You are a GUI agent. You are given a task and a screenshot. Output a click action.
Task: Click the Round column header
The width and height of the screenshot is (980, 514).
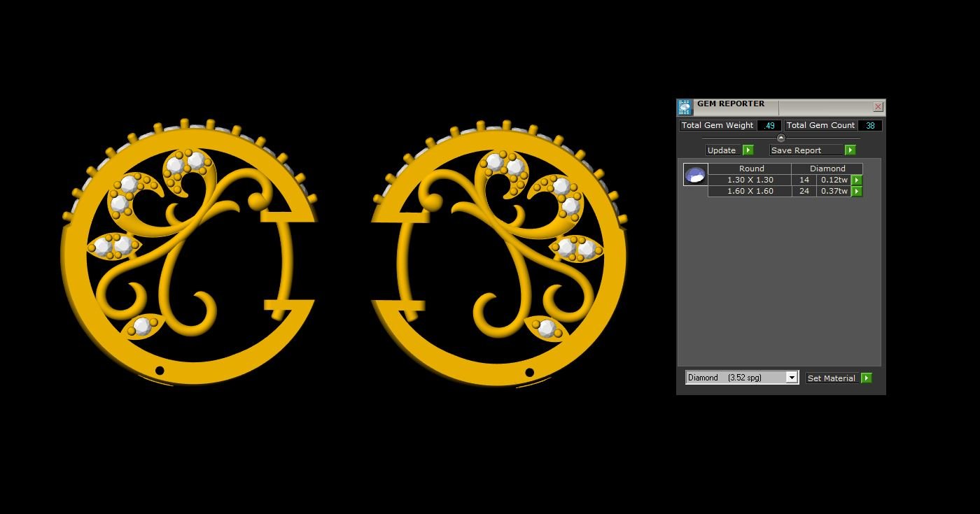coord(750,169)
